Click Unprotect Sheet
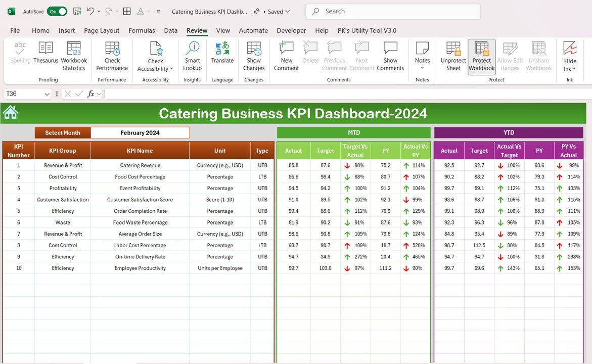Viewport: 592px width, 364px height. [x=453, y=56]
